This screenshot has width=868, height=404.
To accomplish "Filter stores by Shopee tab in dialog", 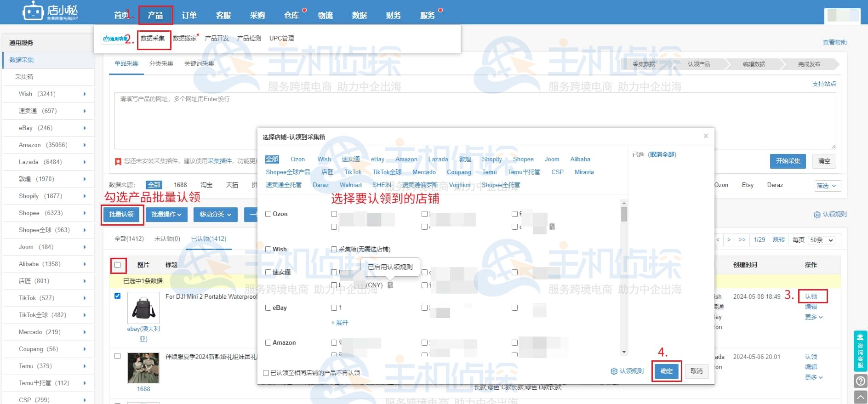I will coord(523,159).
